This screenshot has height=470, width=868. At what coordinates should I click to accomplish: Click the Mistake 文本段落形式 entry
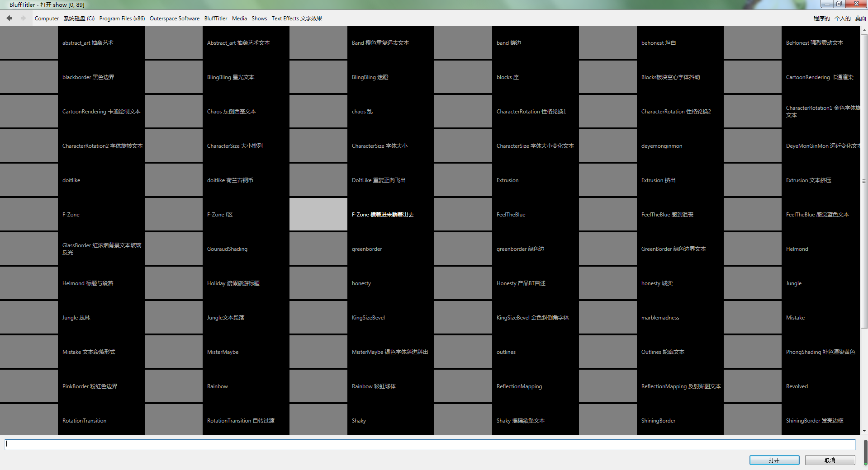[x=89, y=352]
